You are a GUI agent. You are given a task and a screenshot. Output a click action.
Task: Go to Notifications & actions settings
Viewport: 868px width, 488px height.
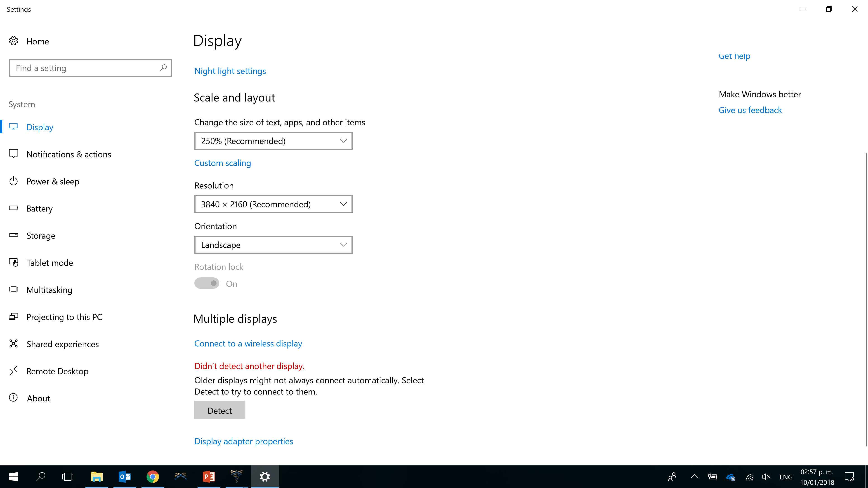69,154
